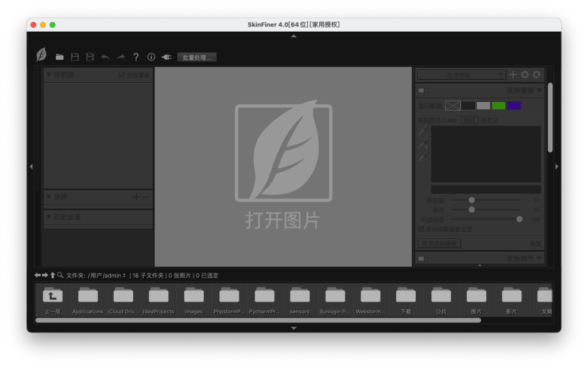The height and width of the screenshot is (368, 588).
Task: Go back with the browser left arrow
Action: click(x=37, y=275)
